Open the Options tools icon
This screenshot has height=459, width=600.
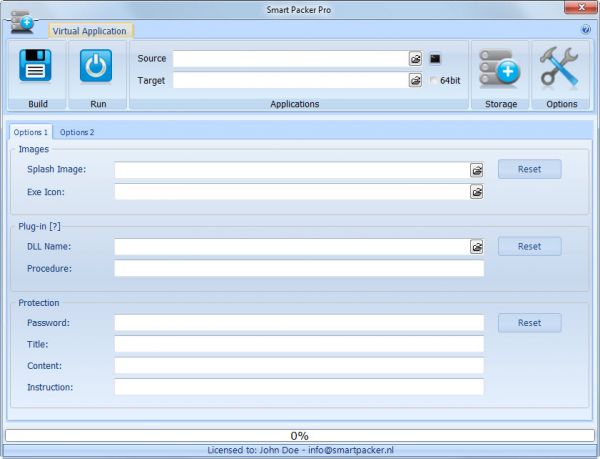click(x=559, y=67)
